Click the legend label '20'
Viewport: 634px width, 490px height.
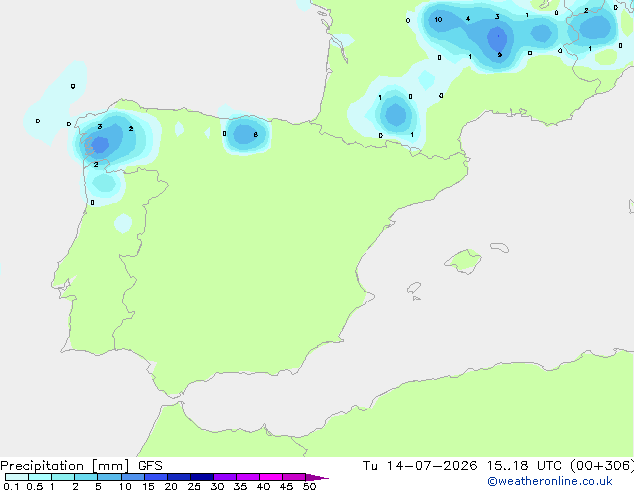171,486
